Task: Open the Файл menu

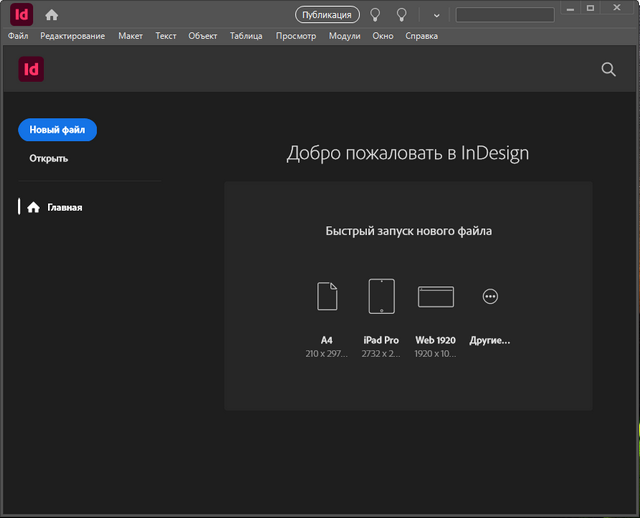Action: point(18,36)
